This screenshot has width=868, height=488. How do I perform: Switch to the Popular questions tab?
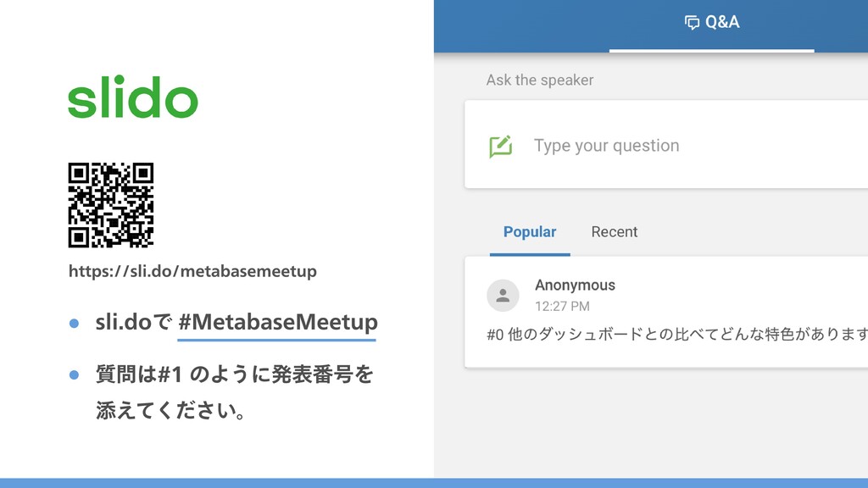click(x=530, y=232)
